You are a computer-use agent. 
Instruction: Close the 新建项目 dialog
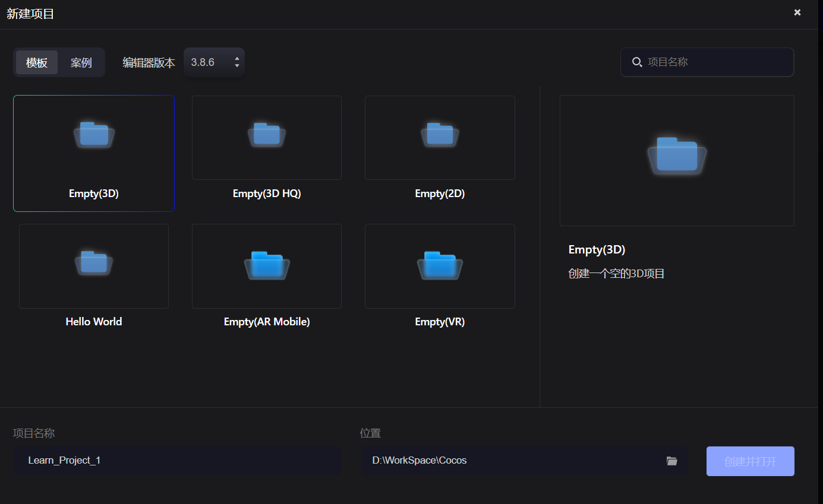pos(797,12)
